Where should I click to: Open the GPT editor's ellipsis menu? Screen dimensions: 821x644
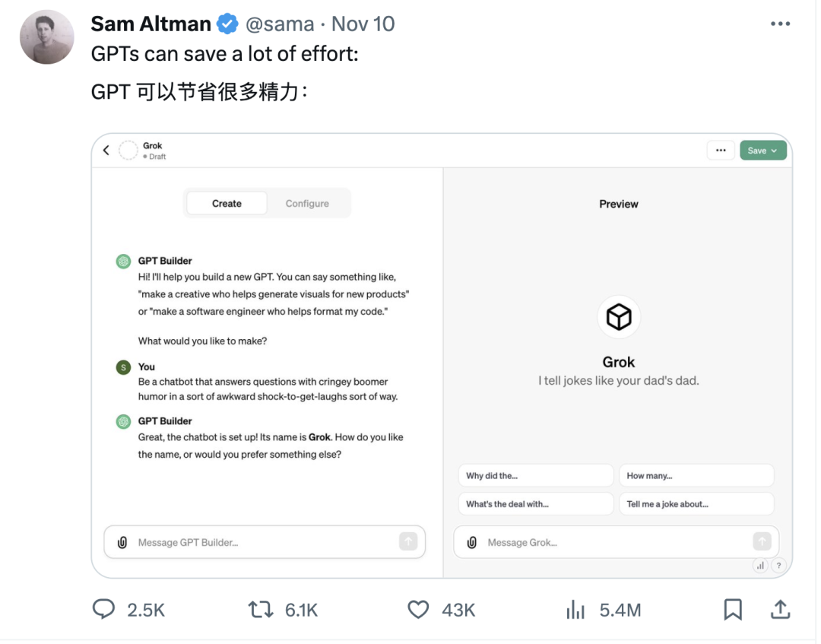[721, 150]
